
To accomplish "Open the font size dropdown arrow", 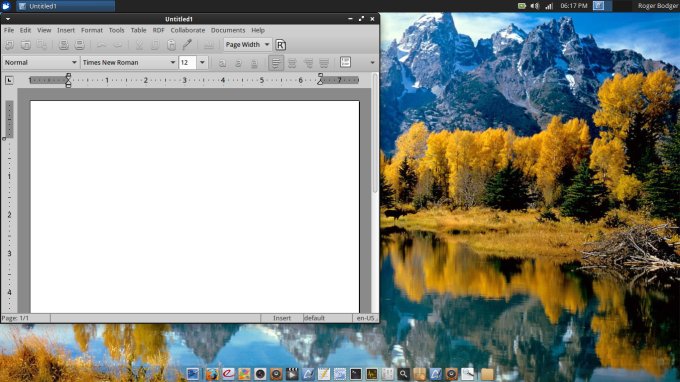I will coord(202,62).
